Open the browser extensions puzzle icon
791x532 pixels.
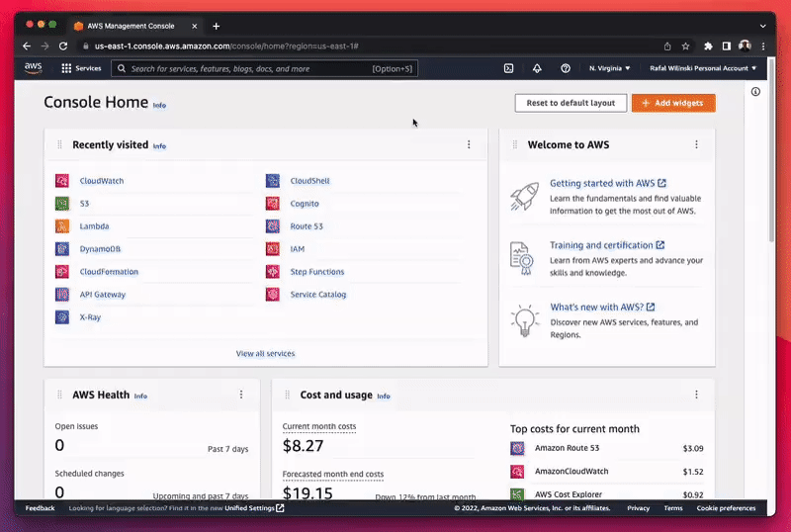[708, 45]
